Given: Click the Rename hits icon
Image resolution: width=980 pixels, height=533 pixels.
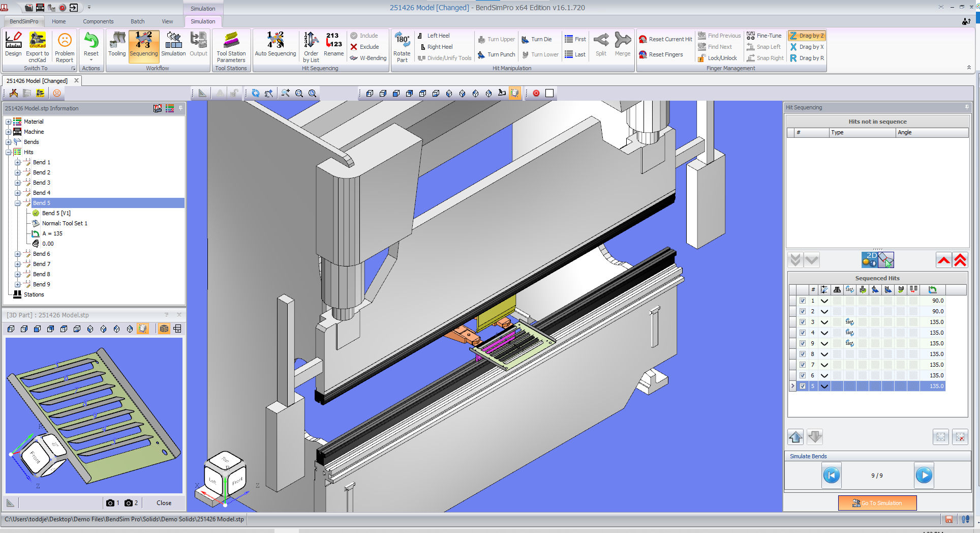Looking at the screenshot, I should click(x=333, y=44).
